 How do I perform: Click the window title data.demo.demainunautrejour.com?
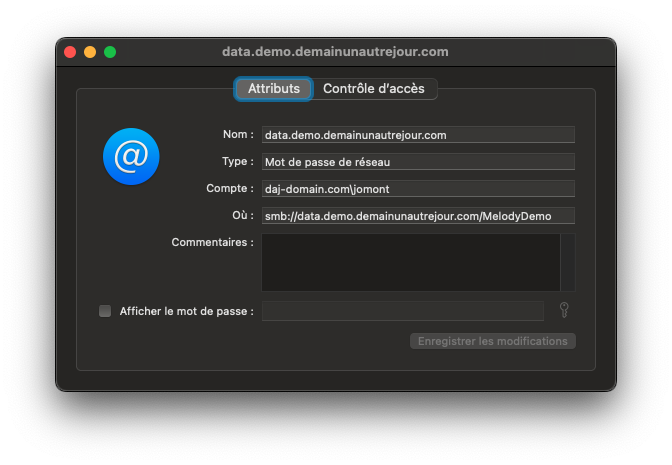[335, 51]
